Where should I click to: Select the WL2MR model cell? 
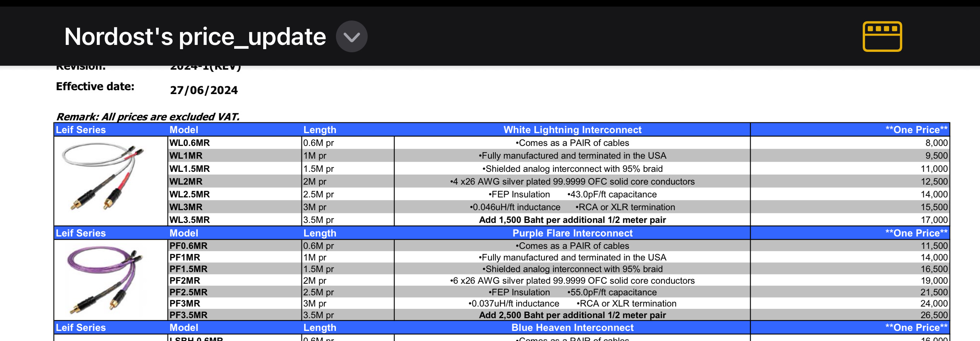point(186,182)
